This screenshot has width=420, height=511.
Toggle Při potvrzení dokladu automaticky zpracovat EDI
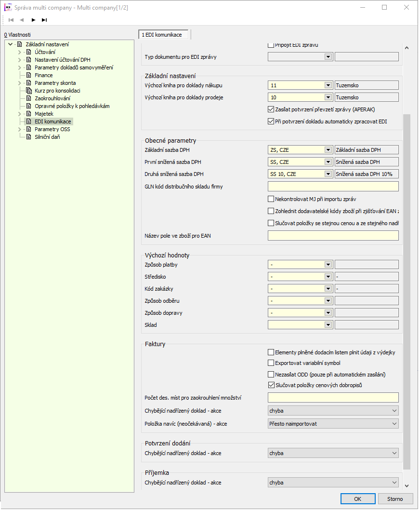point(271,121)
